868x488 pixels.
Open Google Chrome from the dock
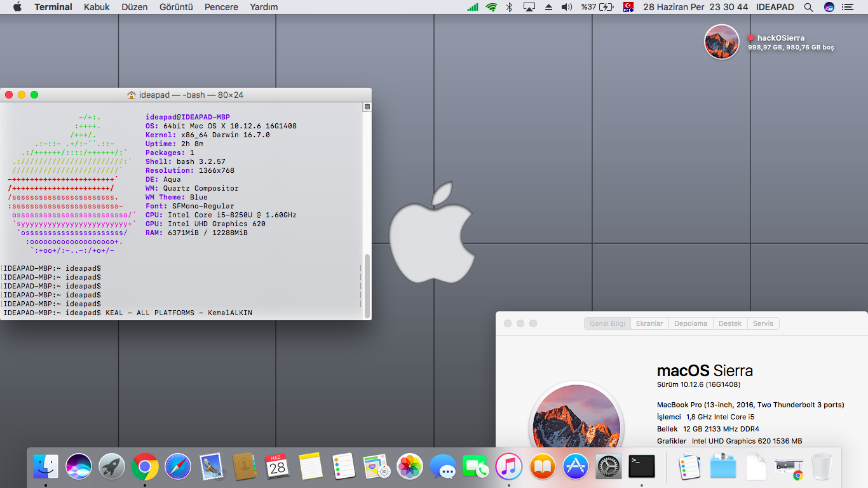point(145,467)
